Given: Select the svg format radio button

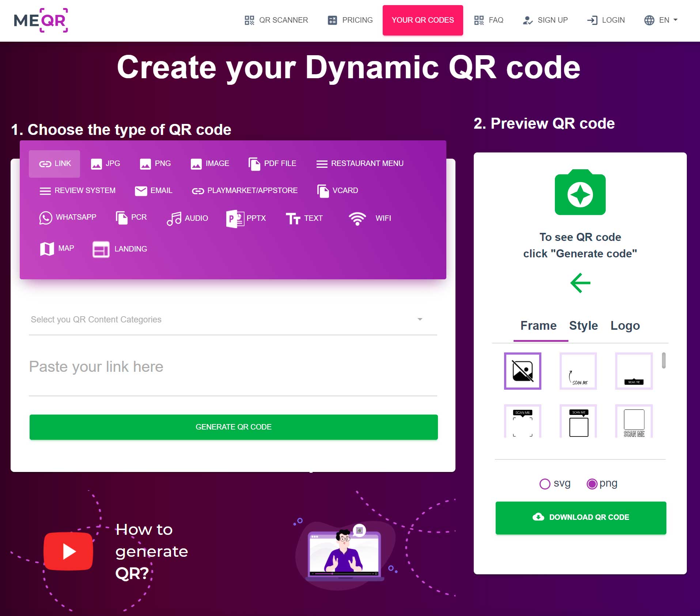Looking at the screenshot, I should click(545, 484).
